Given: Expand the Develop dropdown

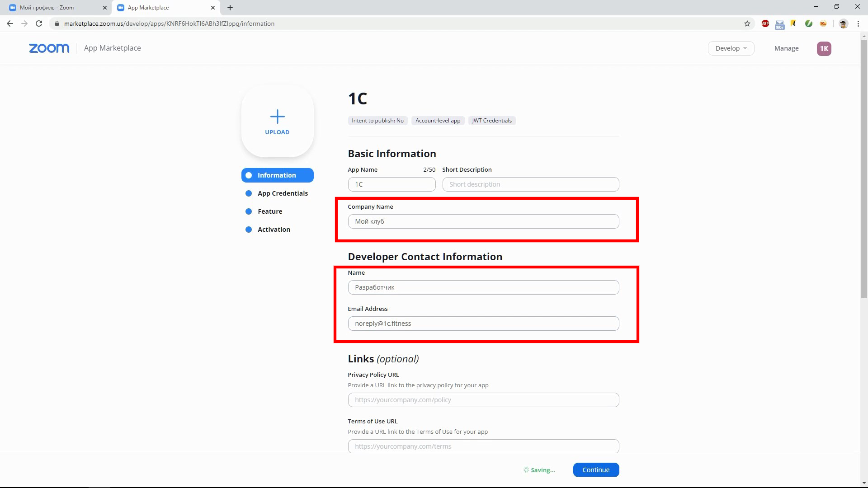Looking at the screenshot, I should [731, 48].
